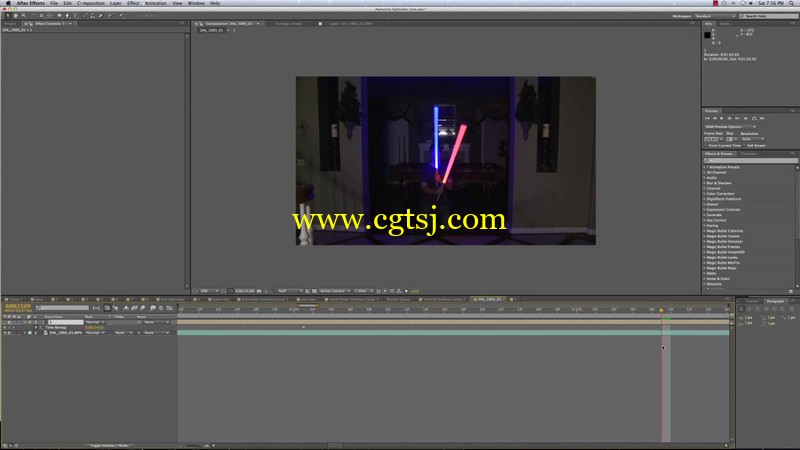
Task: Toggle frame blending button in timeline
Action: coord(134,308)
